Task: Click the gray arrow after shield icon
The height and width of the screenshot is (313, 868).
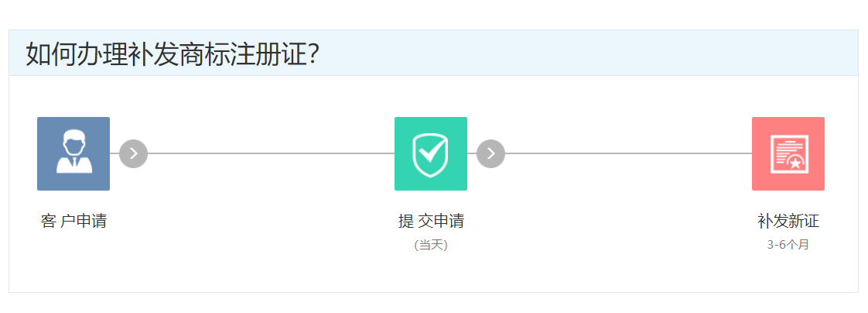Action: click(x=490, y=153)
